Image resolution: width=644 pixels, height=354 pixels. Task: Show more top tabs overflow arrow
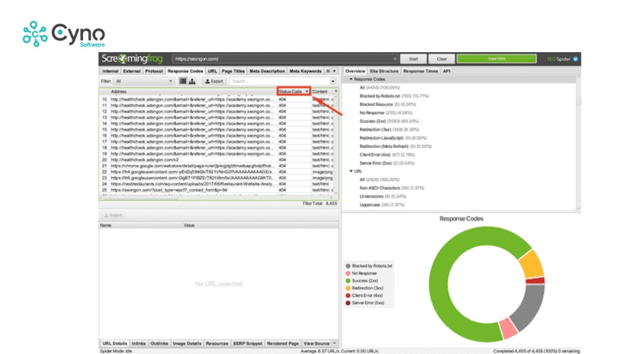click(334, 71)
